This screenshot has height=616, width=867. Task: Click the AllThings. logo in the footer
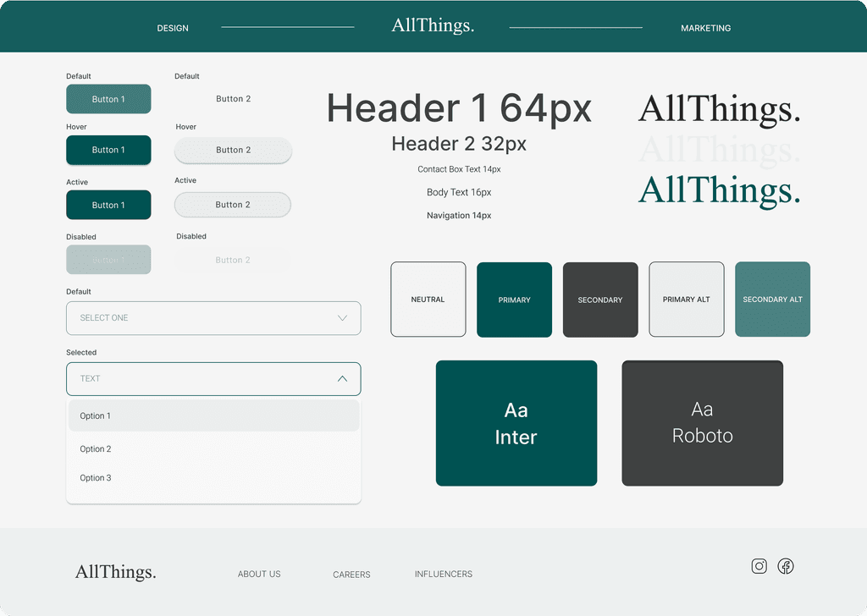coord(115,572)
